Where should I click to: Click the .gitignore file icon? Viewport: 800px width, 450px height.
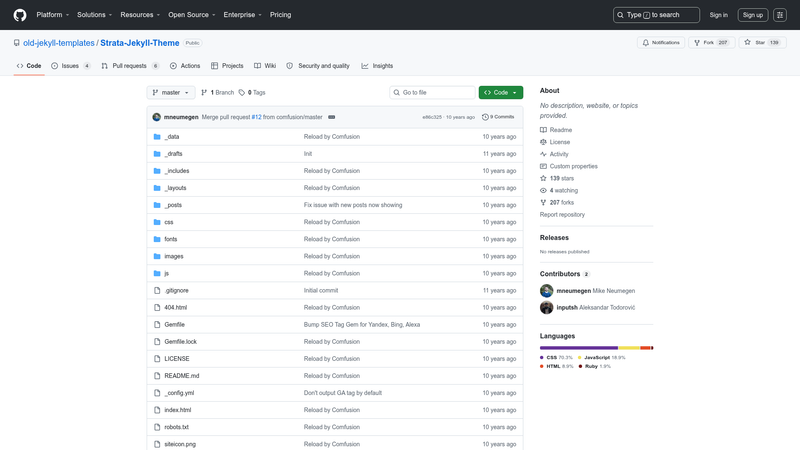pos(157,290)
